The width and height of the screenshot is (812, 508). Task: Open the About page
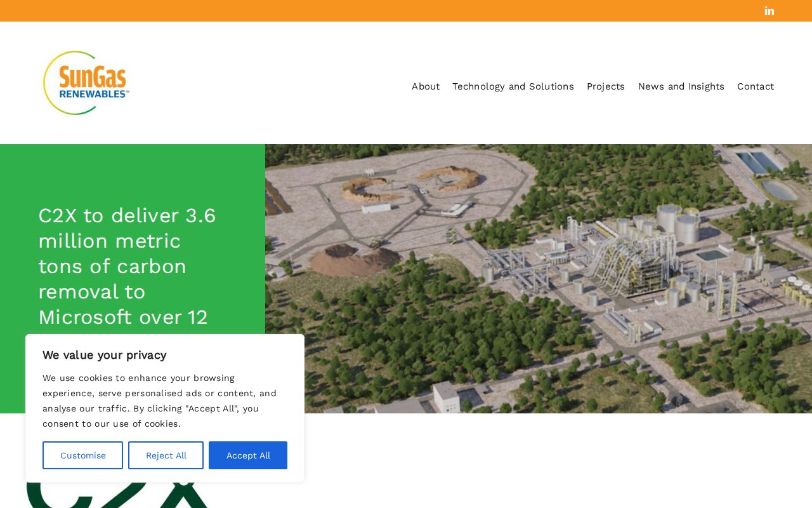425,86
